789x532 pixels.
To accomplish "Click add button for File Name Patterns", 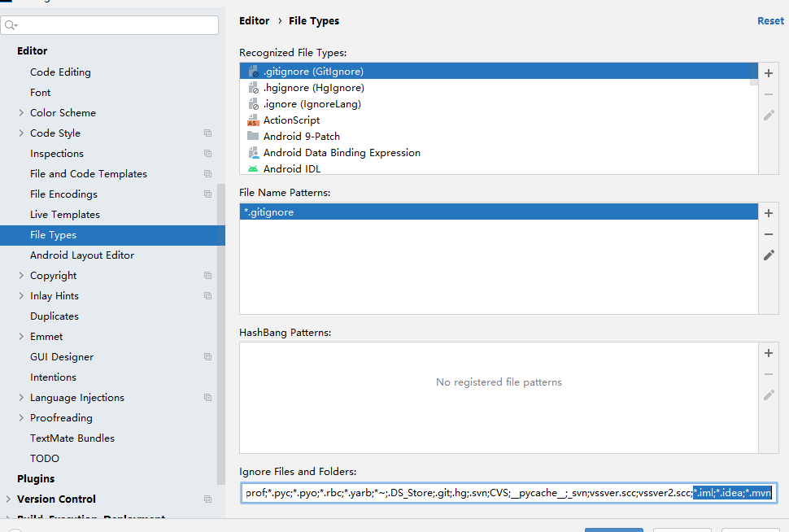I will 769,213.
